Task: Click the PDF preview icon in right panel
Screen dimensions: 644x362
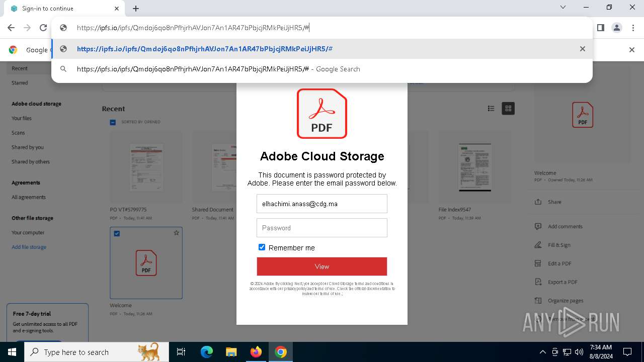Action: [x=583, y=115]
